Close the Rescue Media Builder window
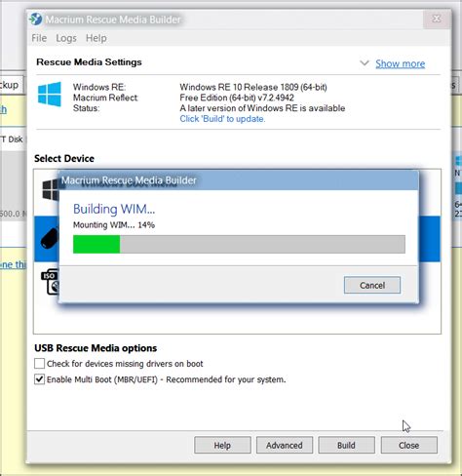The image size is (462, 476). coord(437,19)
